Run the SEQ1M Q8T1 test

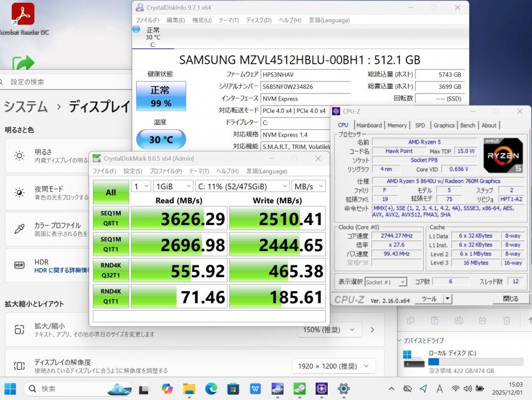pyautogui.click(x=111, y=218)
